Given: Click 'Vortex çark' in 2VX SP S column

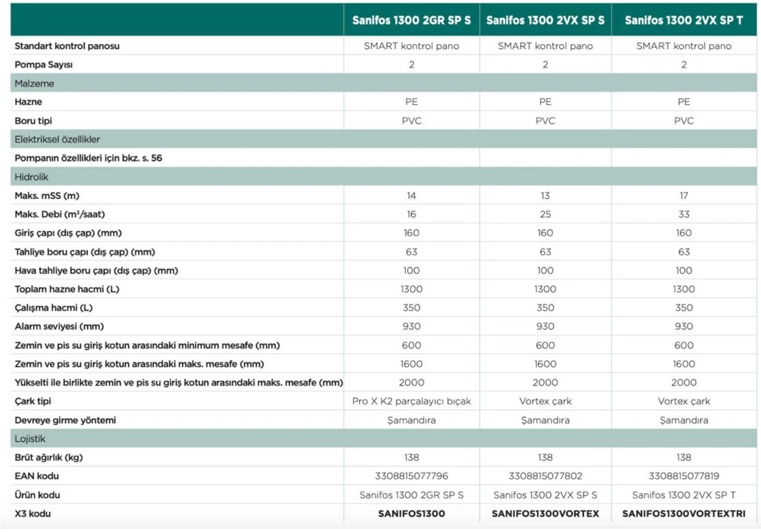Looking at the screenshot, I should [545, 401].
